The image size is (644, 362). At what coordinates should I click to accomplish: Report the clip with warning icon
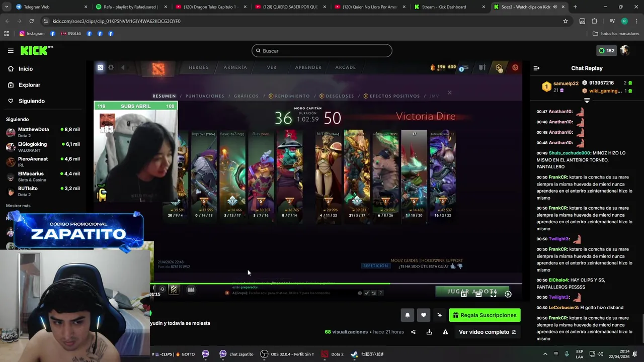click(445, 332)
